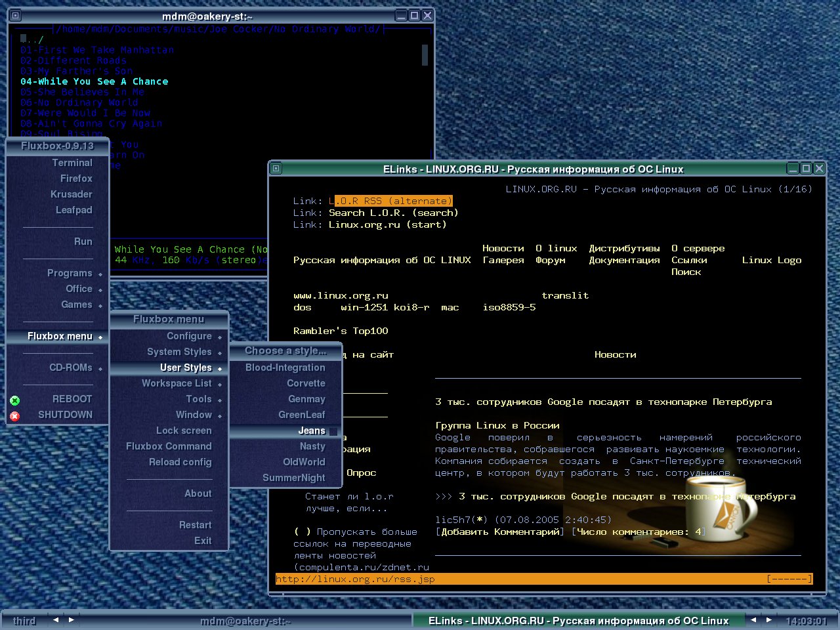The image size is (840, 630).
Task: Open the ELinks window's top-left titlebar button
Action: point(276,169)
